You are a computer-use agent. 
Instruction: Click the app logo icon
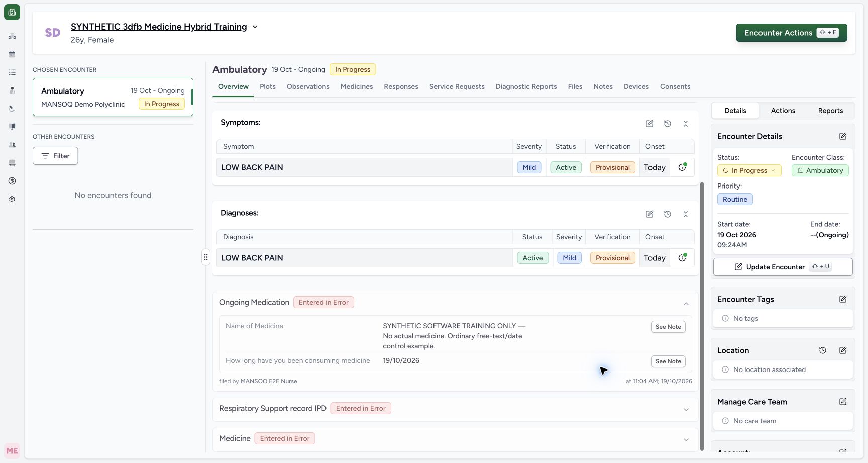point(12,12)
